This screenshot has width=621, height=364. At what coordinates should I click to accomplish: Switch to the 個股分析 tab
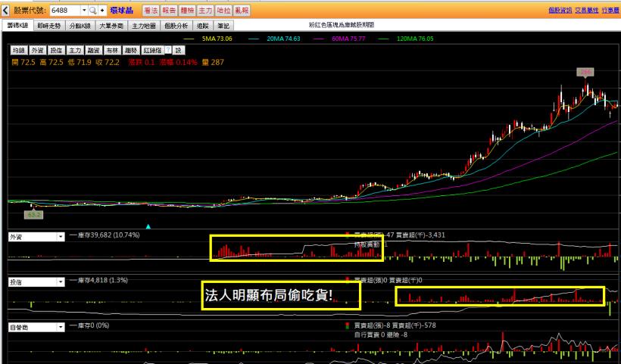click(x=176, y=26)
